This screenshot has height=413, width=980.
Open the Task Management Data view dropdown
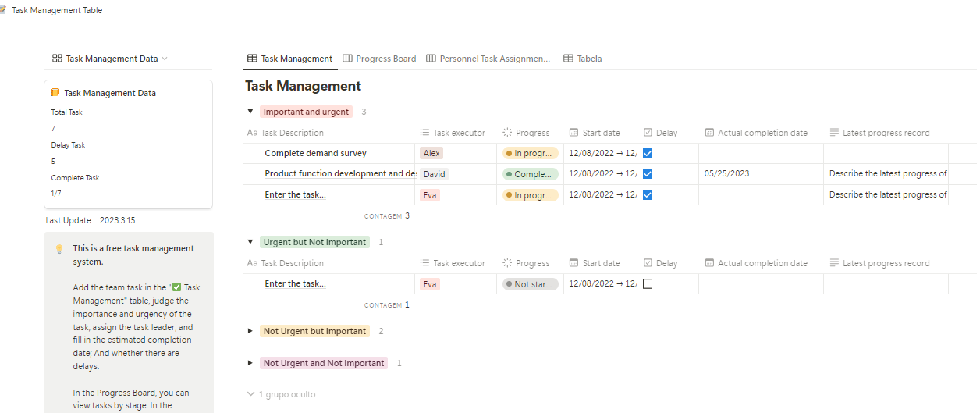pos(110,59)
